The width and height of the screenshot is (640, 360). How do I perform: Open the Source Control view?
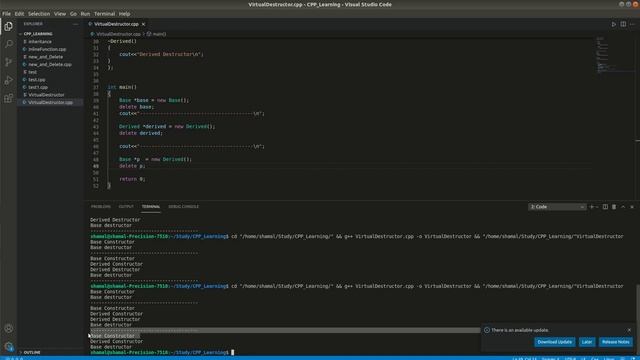click(x=9, y=62)
